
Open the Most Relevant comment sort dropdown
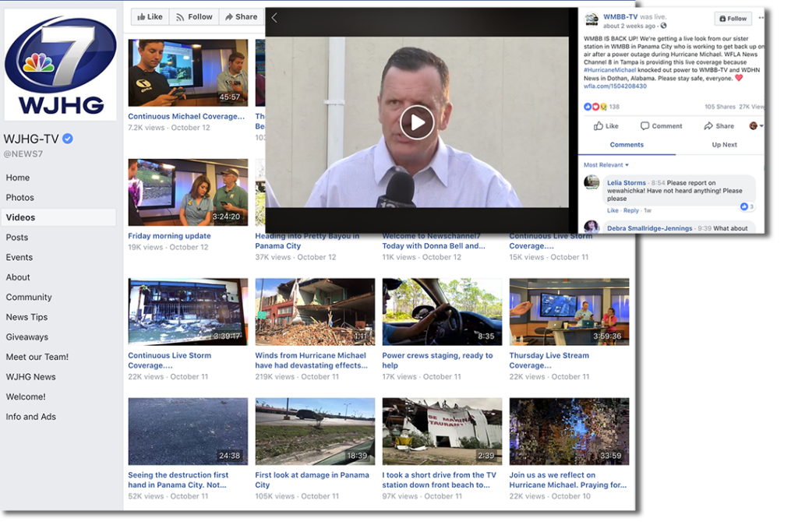pyautogui.click(x=606, y=165)
